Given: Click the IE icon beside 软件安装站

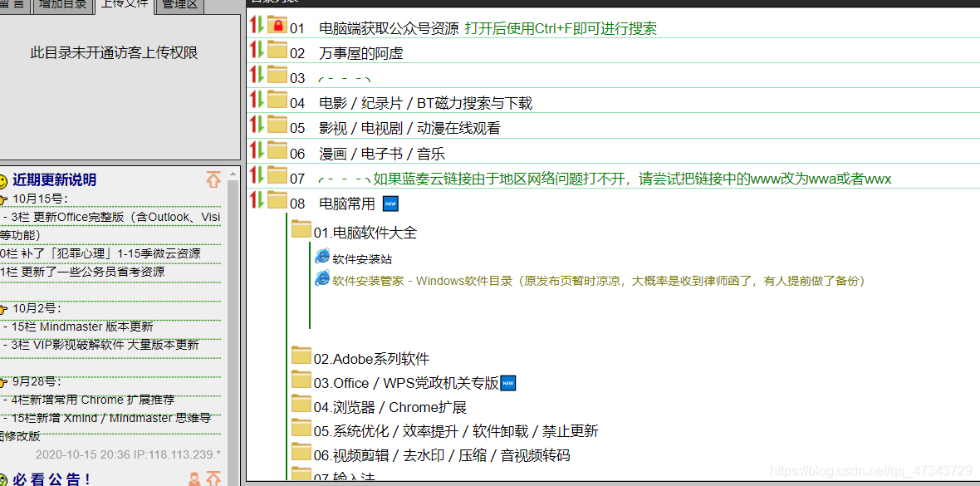Looking at the screenshot, I should click(x=322, y=257).
